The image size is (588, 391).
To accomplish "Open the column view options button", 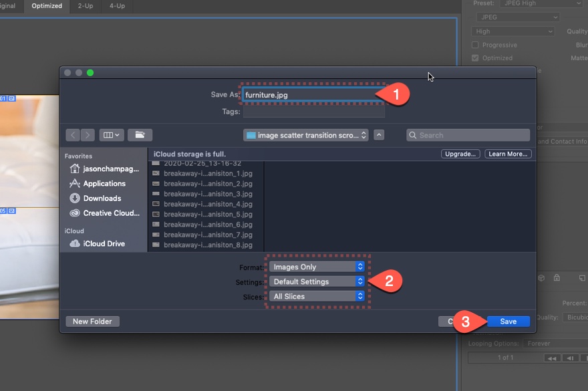I will (x=111, y=135).
